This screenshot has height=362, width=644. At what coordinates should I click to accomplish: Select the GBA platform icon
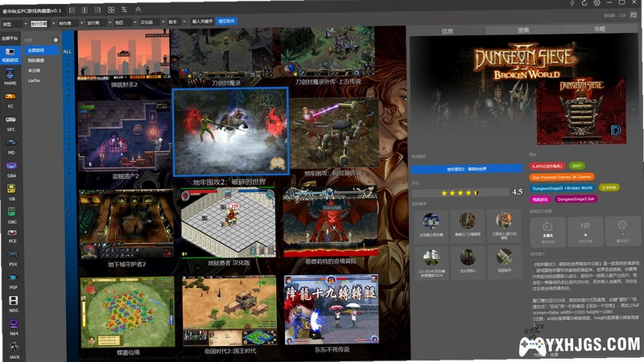[11, 167]
